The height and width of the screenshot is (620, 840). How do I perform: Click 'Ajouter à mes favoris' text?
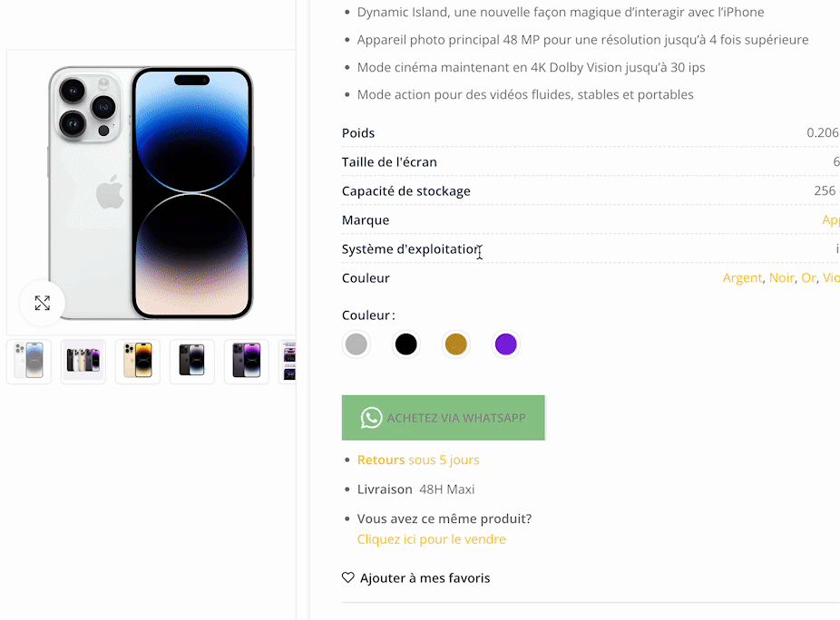425,577
